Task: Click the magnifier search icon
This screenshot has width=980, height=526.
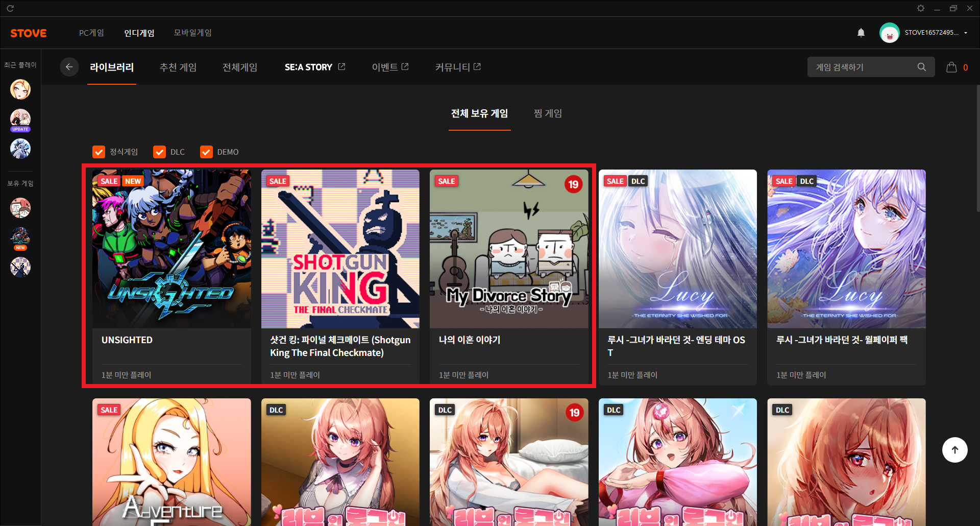Action: [921, 67]
